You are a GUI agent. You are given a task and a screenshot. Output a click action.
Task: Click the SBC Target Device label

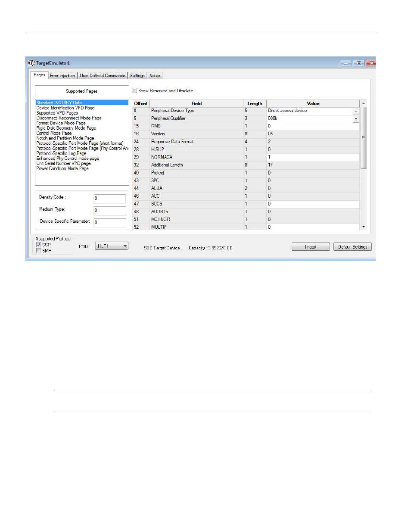[x=162, y=248]
